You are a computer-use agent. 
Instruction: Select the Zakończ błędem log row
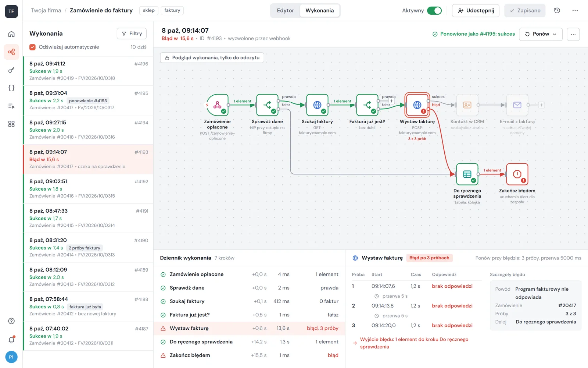pyautogui.click(x=249, y=355)
